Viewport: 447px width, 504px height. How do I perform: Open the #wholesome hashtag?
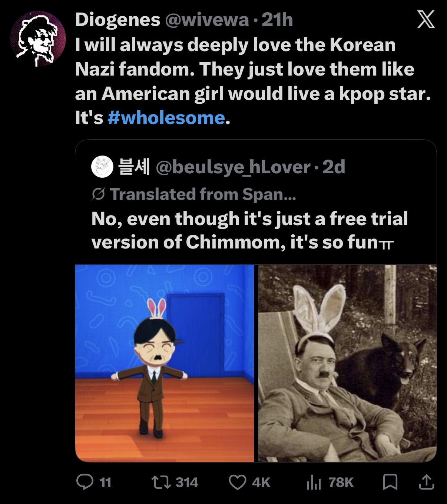(x=166, y=118)
